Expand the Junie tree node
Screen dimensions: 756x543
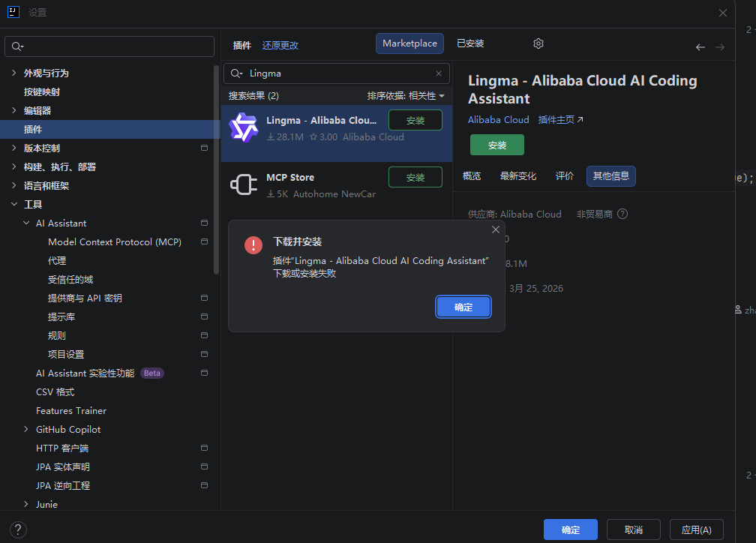[26, 504]
